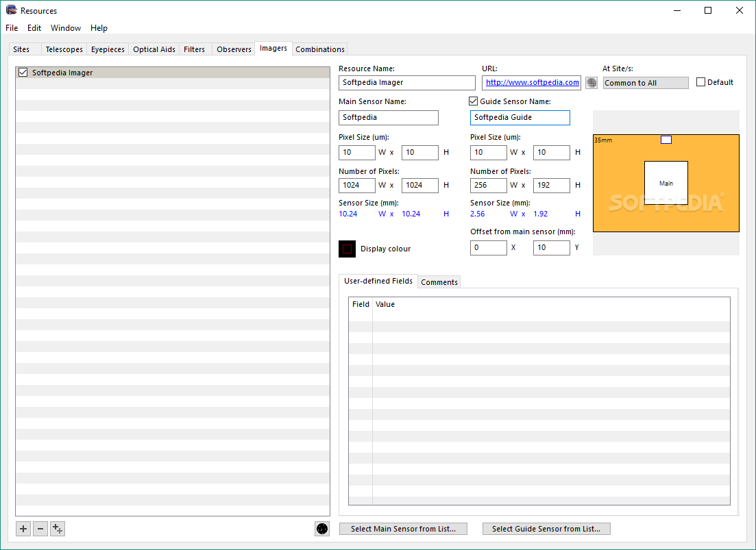This screenshot has width=756, height=550.
Task: Click guide sensor pixel size width field
Action: point(489,153)
